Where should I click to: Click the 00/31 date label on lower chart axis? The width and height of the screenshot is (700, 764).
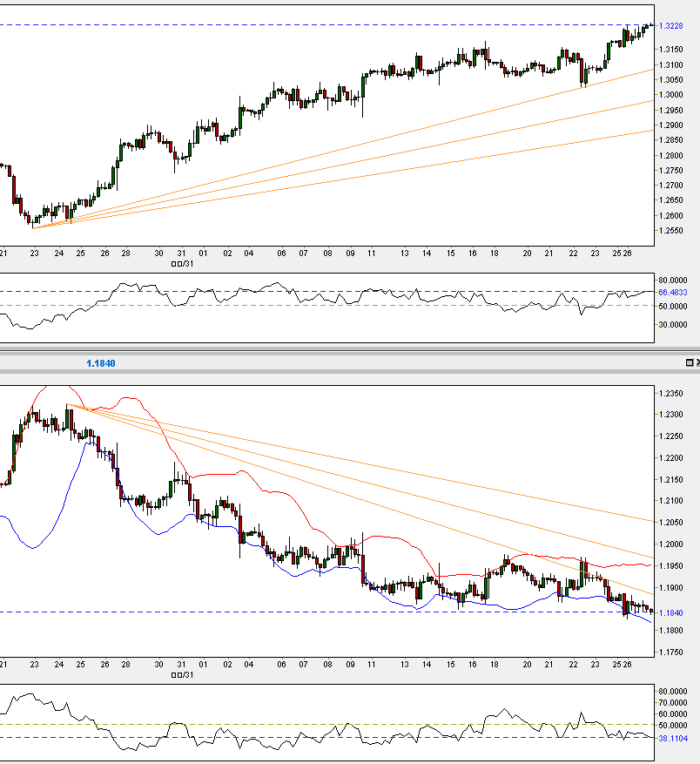pos(181,673)
